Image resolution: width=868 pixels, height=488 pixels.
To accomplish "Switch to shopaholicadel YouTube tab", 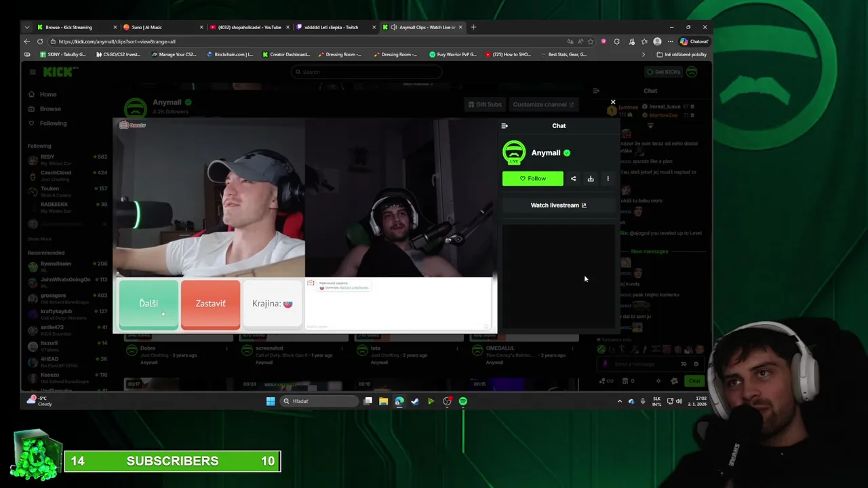I will 249,27.
